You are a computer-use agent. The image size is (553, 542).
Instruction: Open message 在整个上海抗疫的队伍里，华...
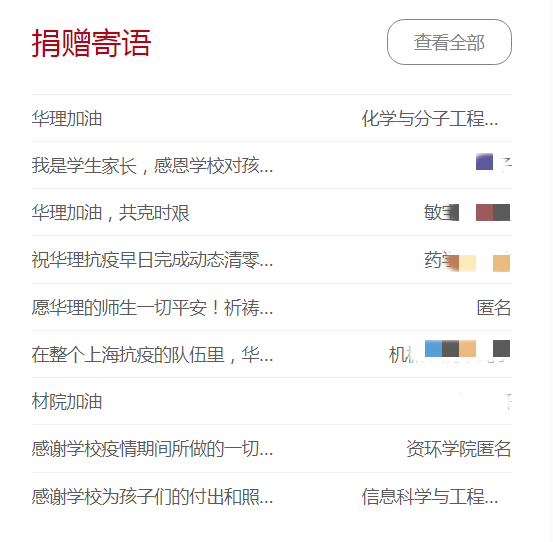[x=152, y=355]
